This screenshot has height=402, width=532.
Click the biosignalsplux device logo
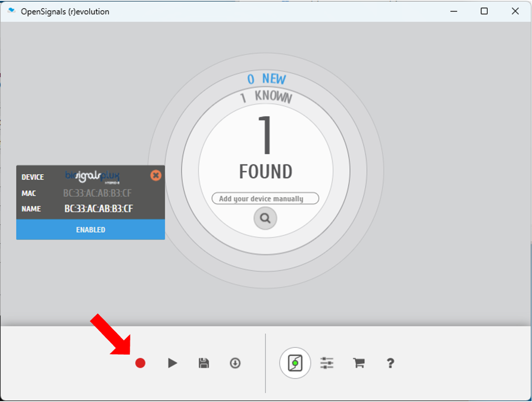tap(93, 176)
